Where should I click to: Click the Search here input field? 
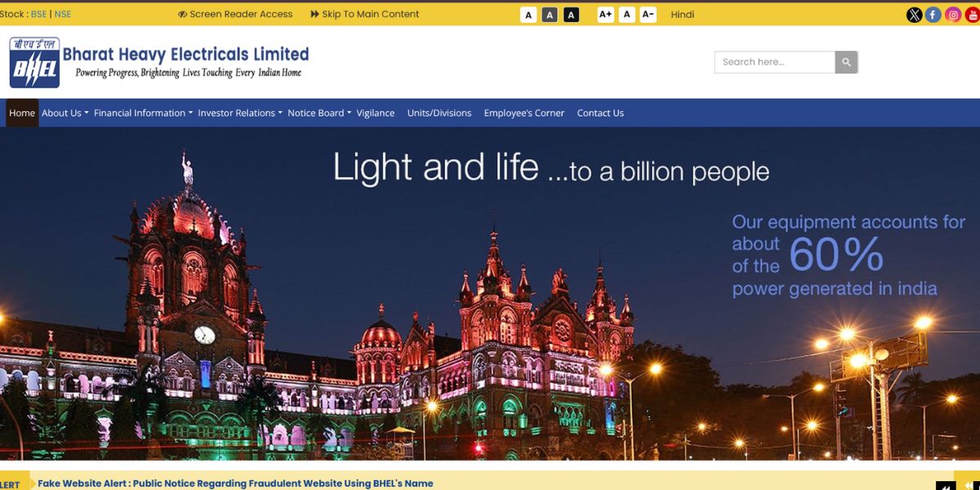pos(774,62)
